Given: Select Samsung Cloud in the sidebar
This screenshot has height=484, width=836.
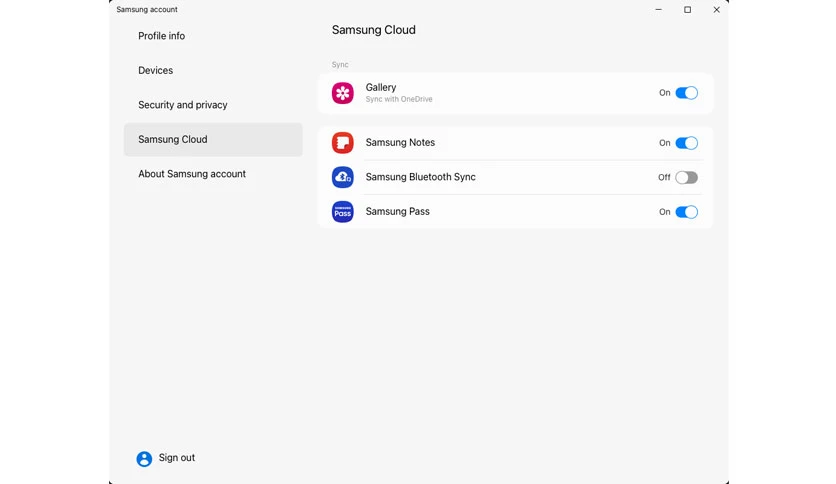Looking at the screenshot, I should coord(213,140).
